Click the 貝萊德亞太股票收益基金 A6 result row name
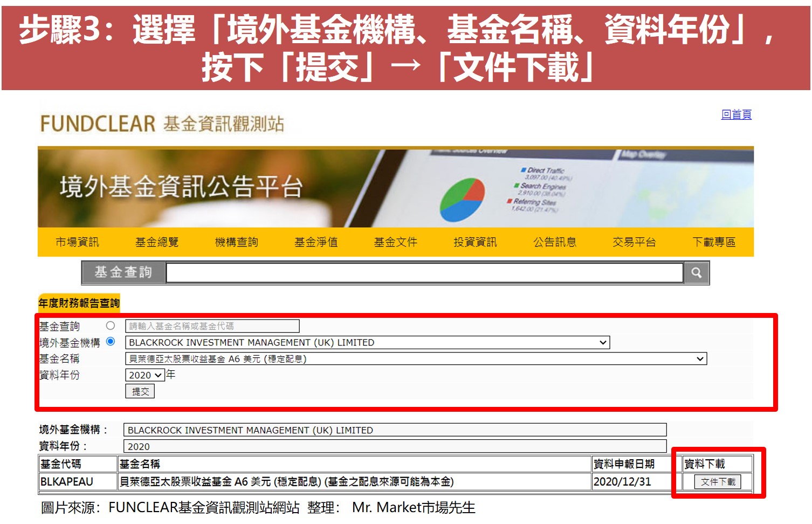Image resolution: width=812 pixels, height=524 pixels. coord(354,482)
